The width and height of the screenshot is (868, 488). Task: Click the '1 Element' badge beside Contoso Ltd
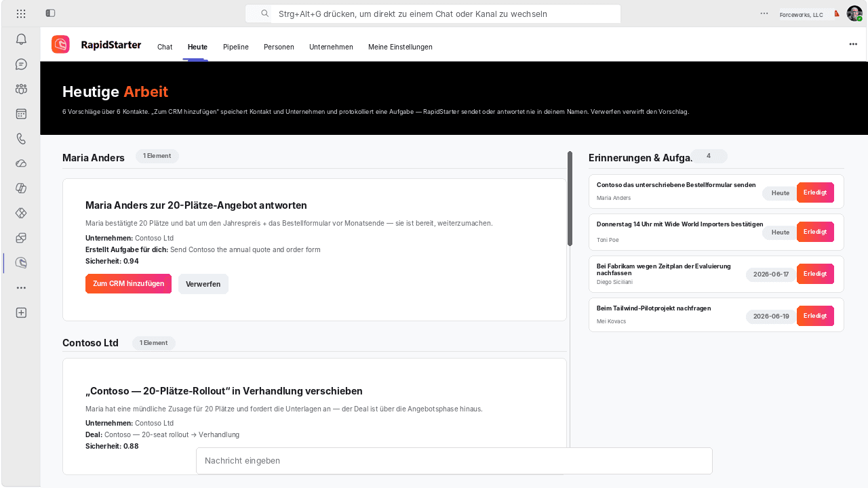(154, 343)
